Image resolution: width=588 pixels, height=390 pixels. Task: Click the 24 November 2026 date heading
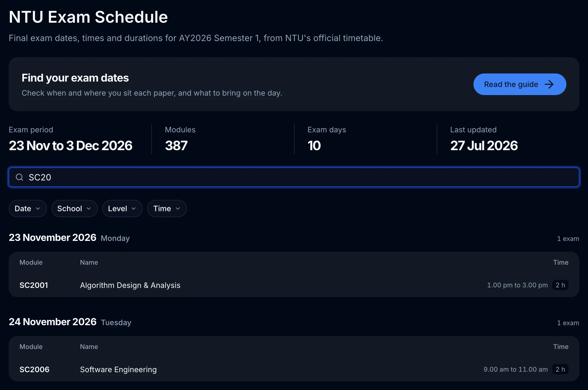52,322
